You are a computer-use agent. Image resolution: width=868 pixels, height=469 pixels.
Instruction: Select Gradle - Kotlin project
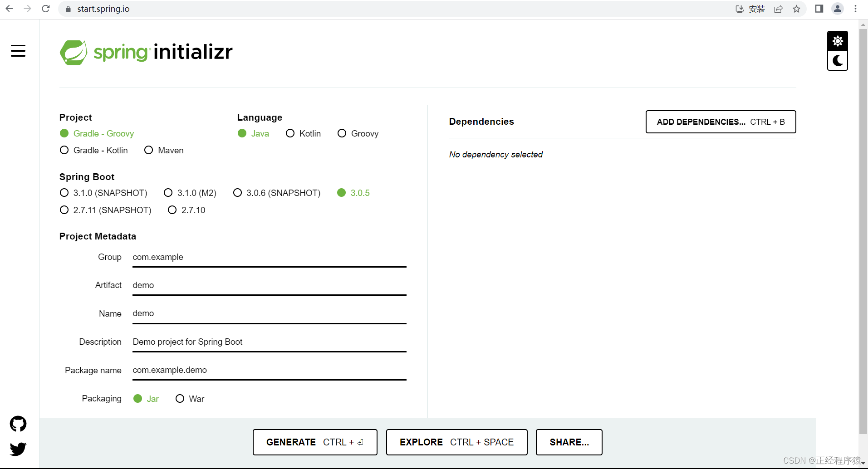[94, 150]
